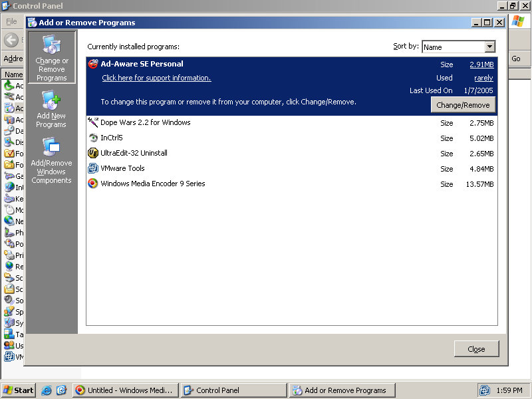Click Mouse icon in Control Panel list
The width and height of the screenshot is (532, 399).
pos(9,210)
